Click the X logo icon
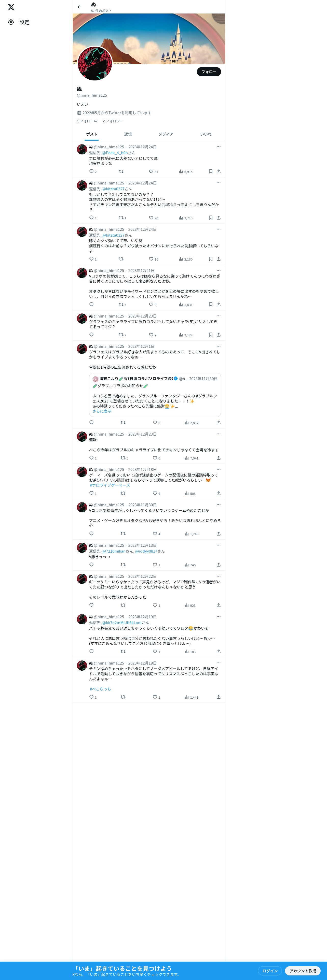Screen dimensions: 327x980 [x=11, y=7]
